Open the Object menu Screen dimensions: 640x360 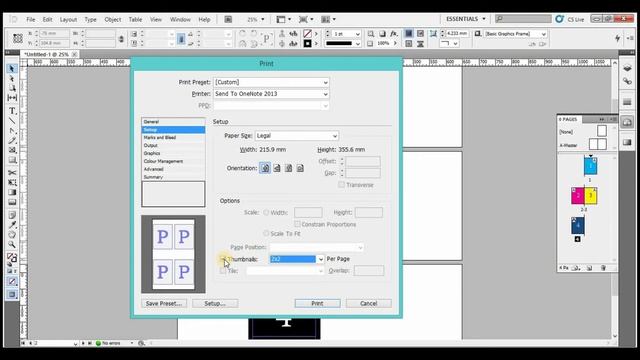pyautogui.click(x=113, y=19)
